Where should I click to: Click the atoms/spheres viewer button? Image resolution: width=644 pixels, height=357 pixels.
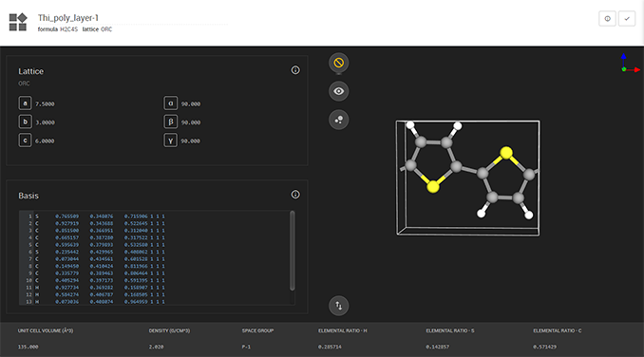point(339,120)
